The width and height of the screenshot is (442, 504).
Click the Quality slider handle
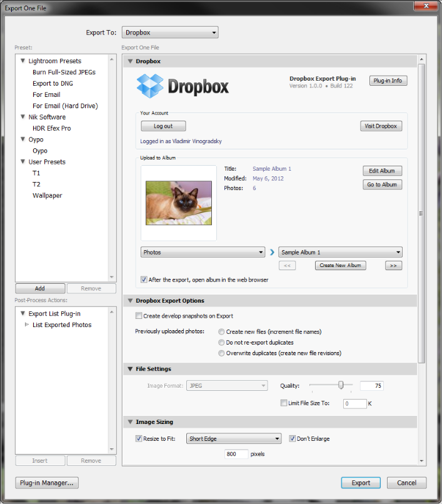pos(341,385)
